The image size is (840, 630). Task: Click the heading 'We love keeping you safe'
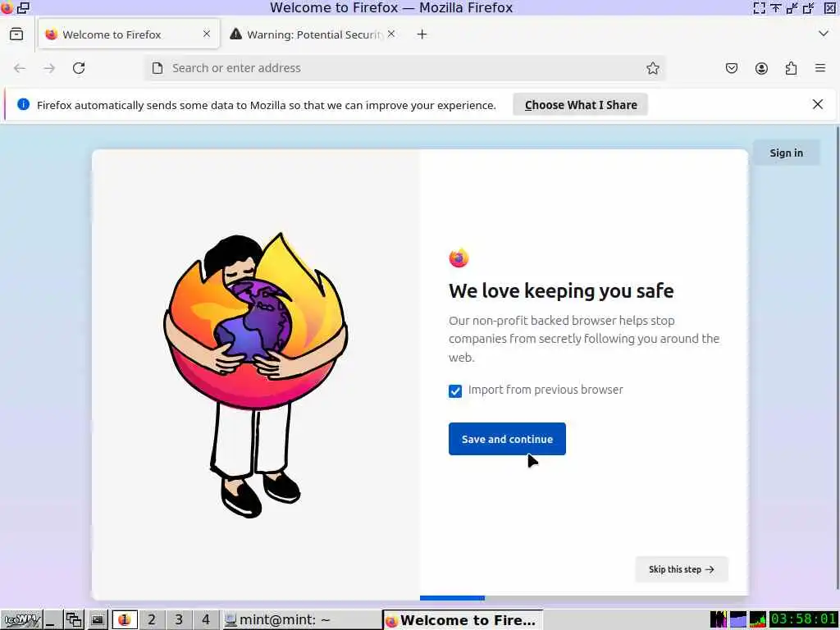[561, 291]
